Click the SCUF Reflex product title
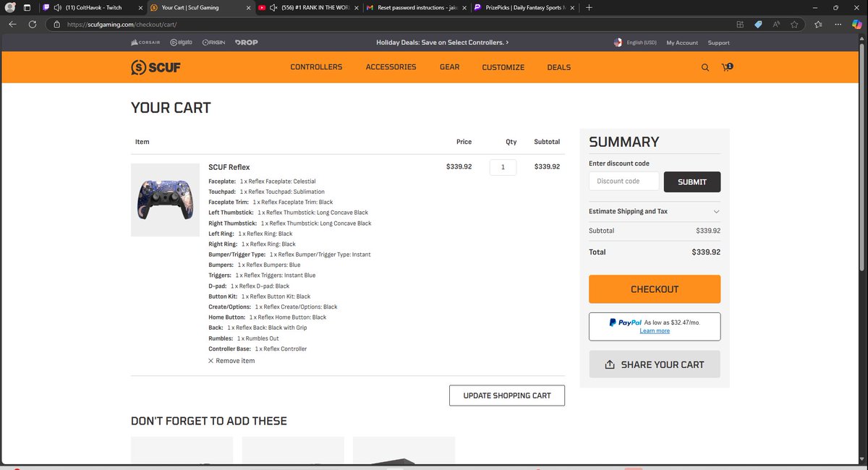Viewport: 868px width, 470px height. coord(229,167)
